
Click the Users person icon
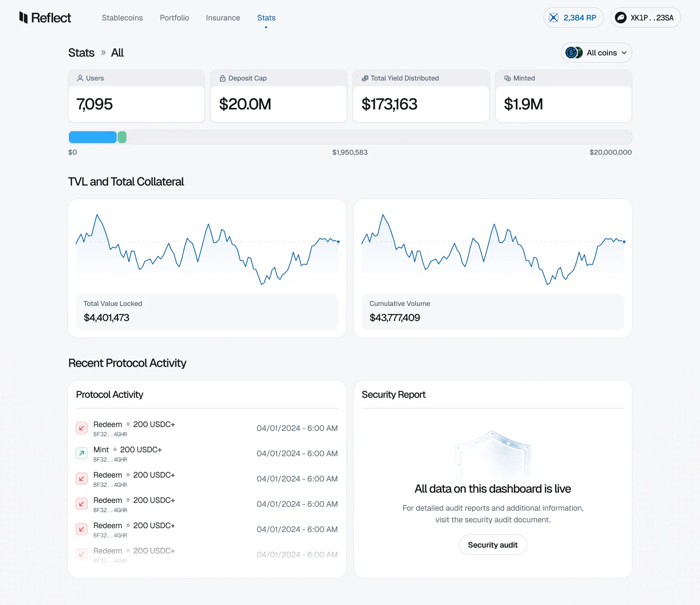80,78
